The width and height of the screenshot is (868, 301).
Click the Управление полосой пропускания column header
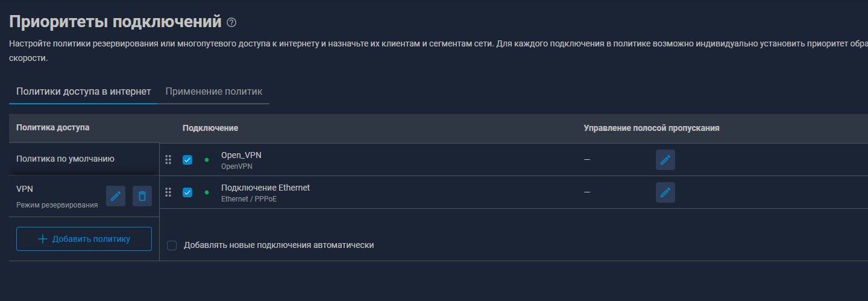(652, 128)
